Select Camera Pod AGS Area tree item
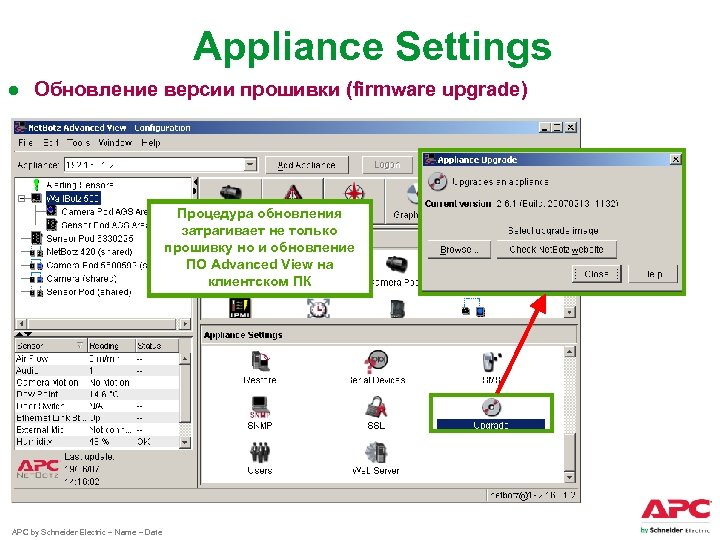Image resolution: width=720 pixels, height=540 pixels. (104, 212)
